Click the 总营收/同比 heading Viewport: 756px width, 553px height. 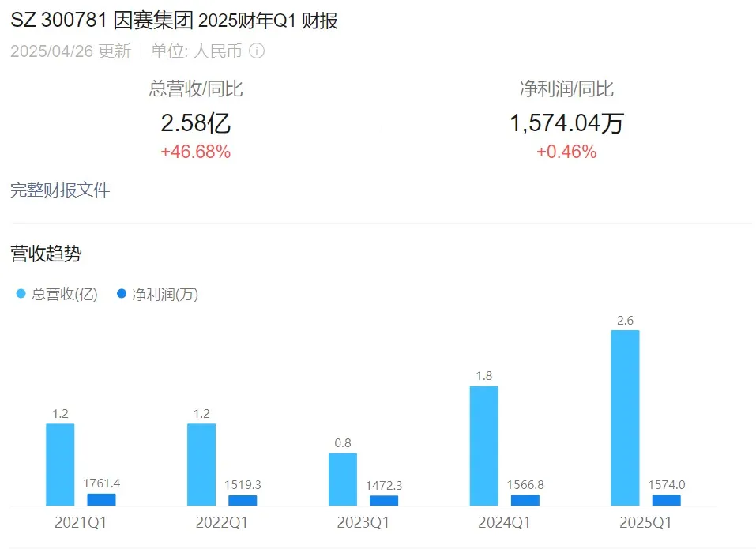196,88
